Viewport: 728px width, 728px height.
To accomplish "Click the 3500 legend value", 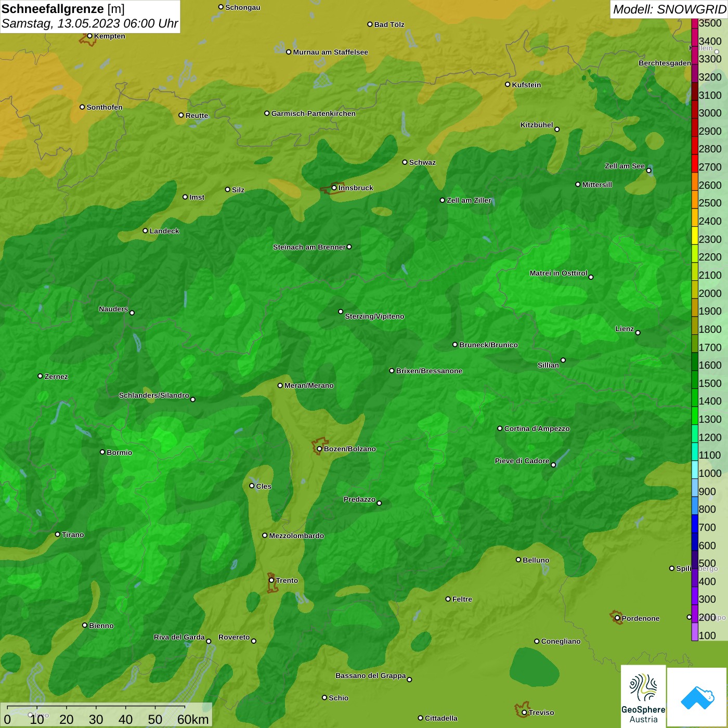I will click(x=710, y=23).
